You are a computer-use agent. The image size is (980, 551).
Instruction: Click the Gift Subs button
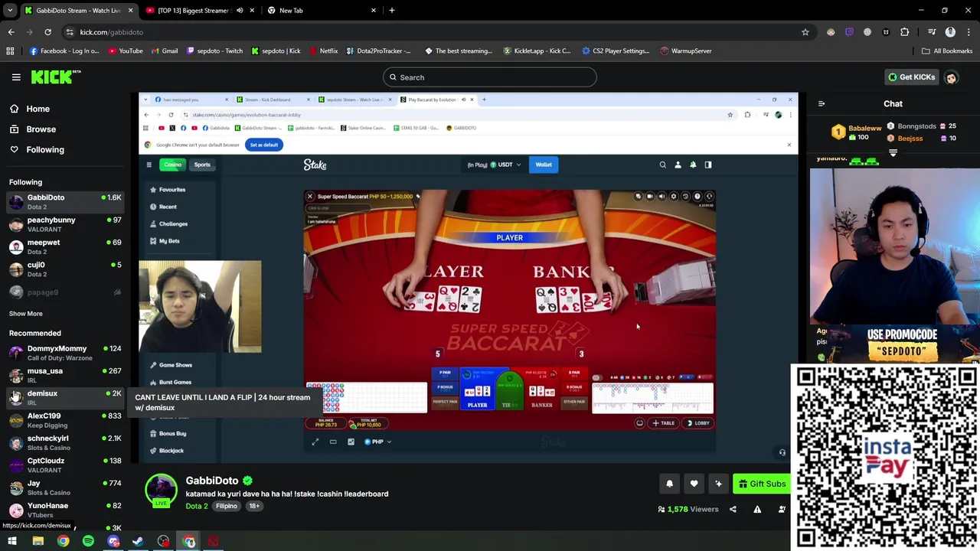(x=762, y=484)
